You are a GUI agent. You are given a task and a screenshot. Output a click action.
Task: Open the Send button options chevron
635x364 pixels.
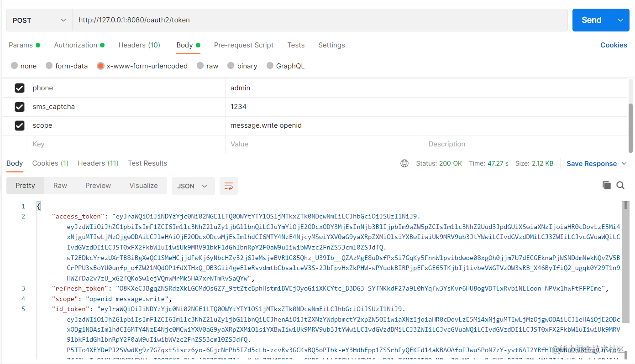coord(620,20)
